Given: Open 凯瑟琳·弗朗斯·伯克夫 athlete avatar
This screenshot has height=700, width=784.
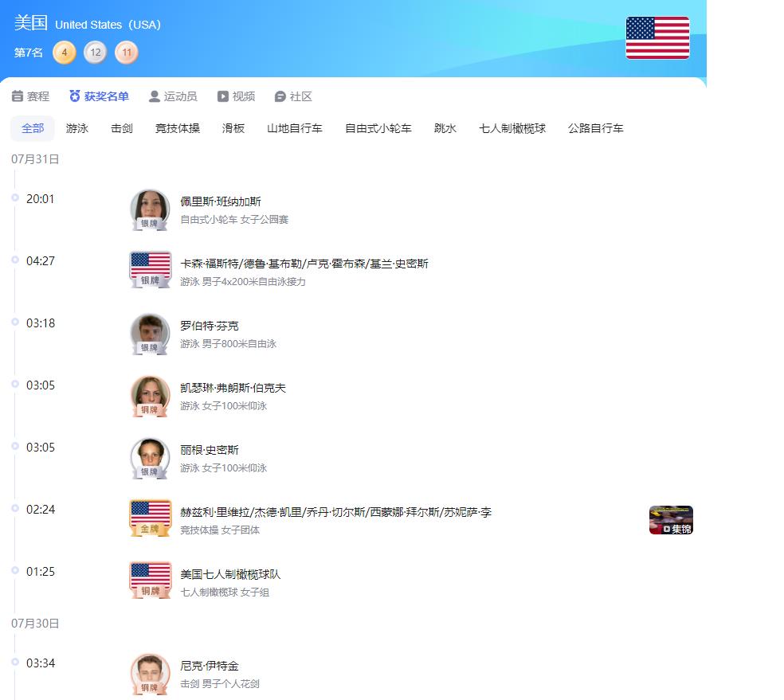Looking at the screenshot, I should click(x=150, y=397).
